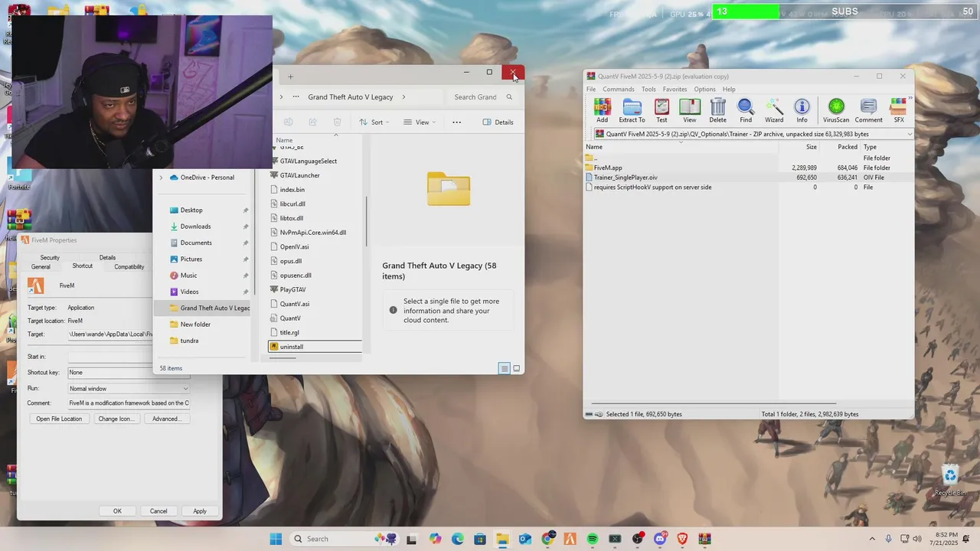
Task: Click the Add icon in WinRAR toolbar
Action: (x=602, y=111)
